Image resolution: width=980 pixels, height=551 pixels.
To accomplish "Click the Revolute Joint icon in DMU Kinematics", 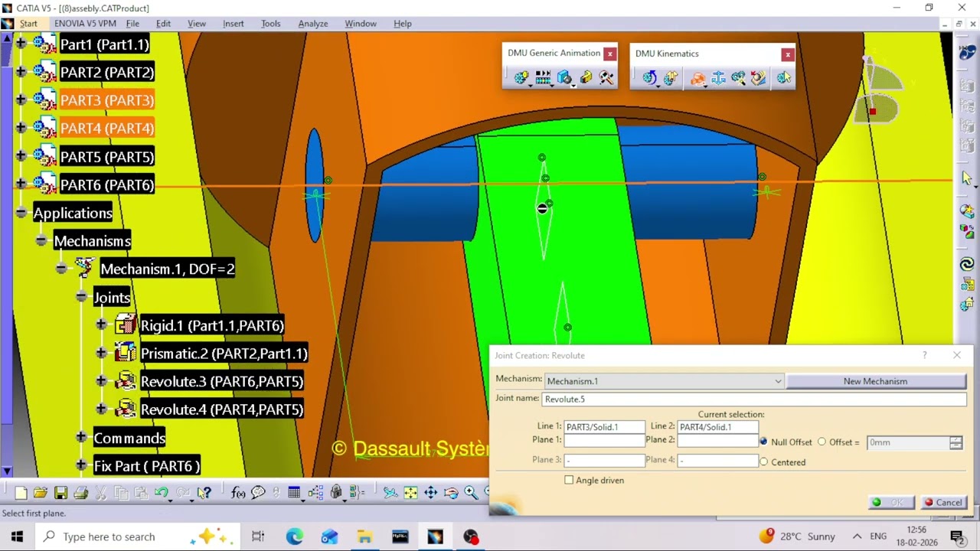I will (697, 77).
